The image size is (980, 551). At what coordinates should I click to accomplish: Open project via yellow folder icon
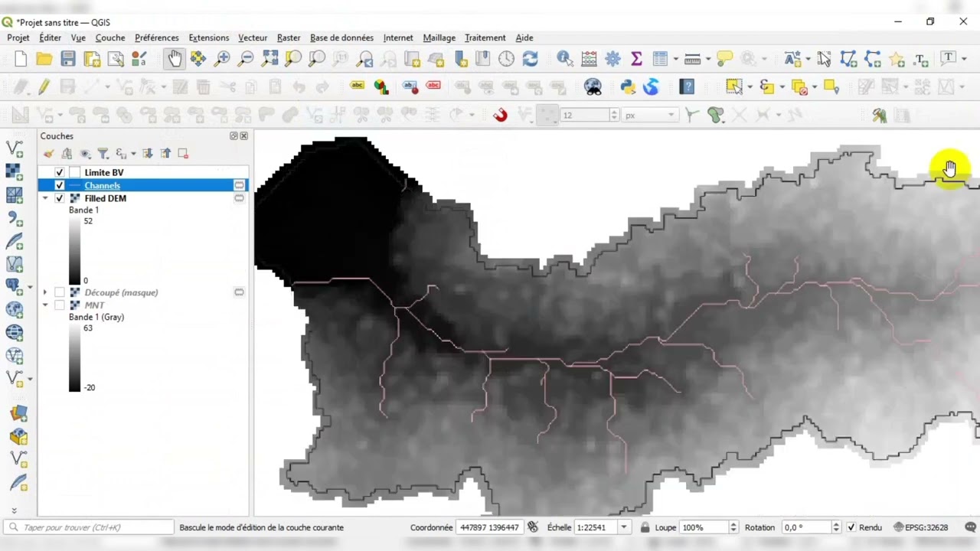pyautogui.click(x=44, y=59)
